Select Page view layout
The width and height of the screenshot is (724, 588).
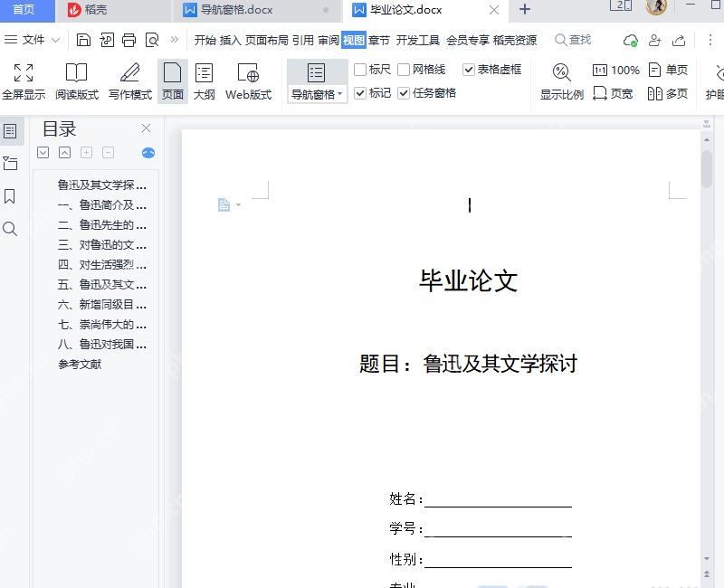coord(173,81)
